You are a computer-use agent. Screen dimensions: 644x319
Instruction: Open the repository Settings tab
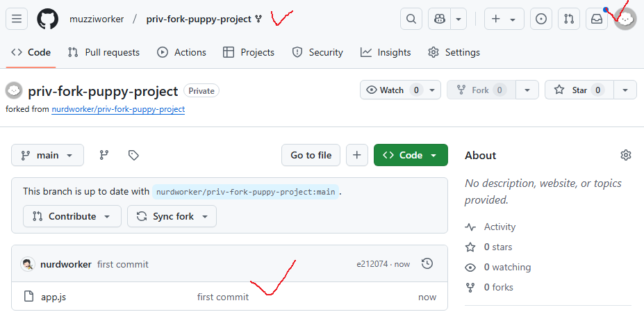click(454, 52)
